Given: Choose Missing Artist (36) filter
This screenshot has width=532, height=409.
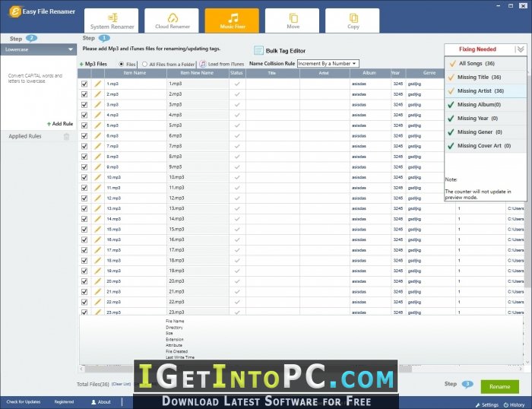Looking at the screenshot, I should [x=485, y=91].
